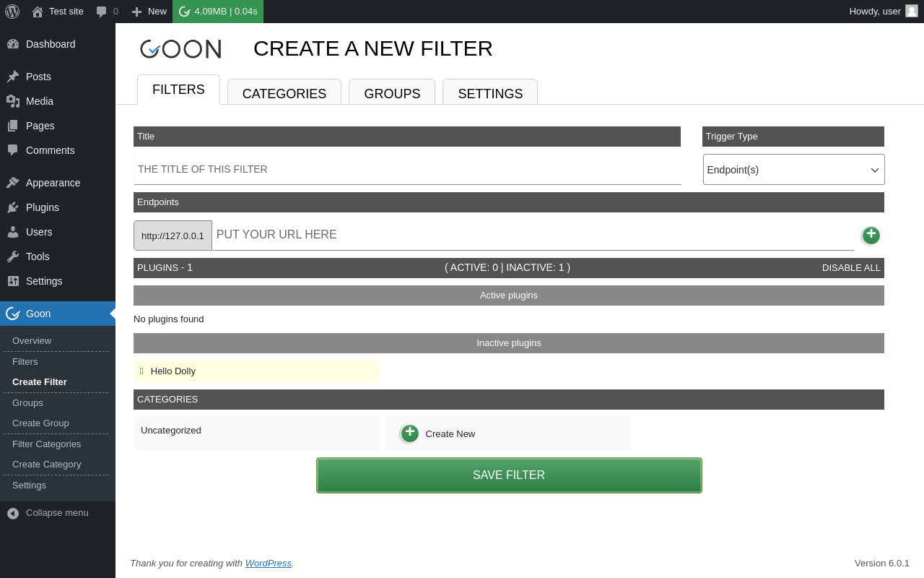Screen dimensions: 924x578
Task: Toggle the Hello Dolly plugin
Action: (x=256, y=371)
